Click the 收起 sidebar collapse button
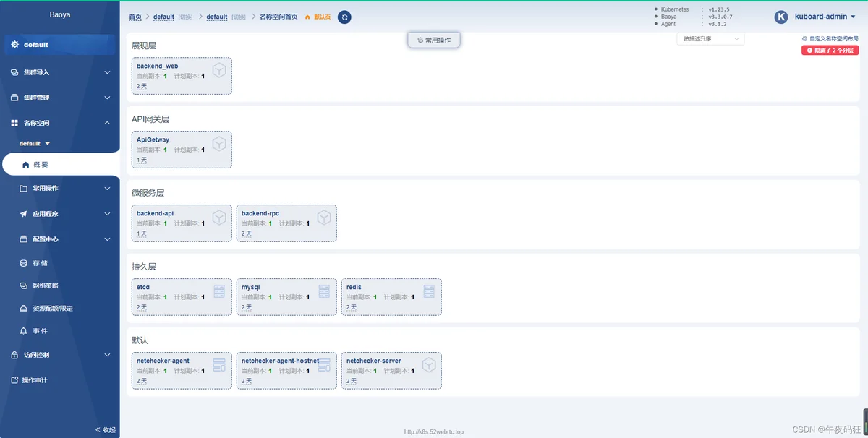The height and width of the screenshot is (438, 868). [x=106, y=429]
